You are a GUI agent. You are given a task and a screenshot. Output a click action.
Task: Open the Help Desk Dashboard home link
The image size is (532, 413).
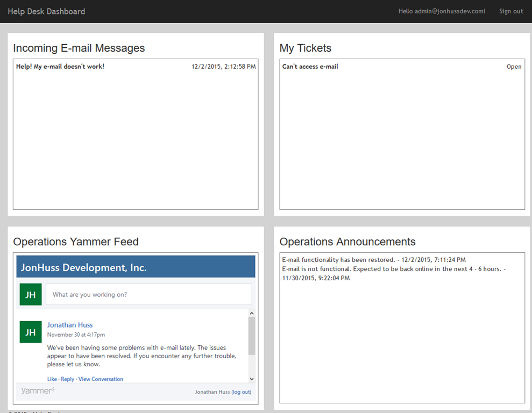tap(46, 11)
